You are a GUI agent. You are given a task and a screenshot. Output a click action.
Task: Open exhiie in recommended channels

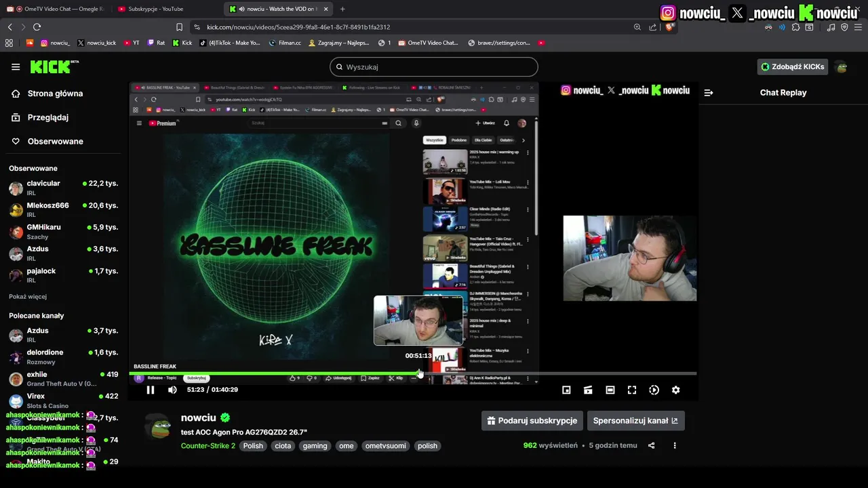pos(63,378)
